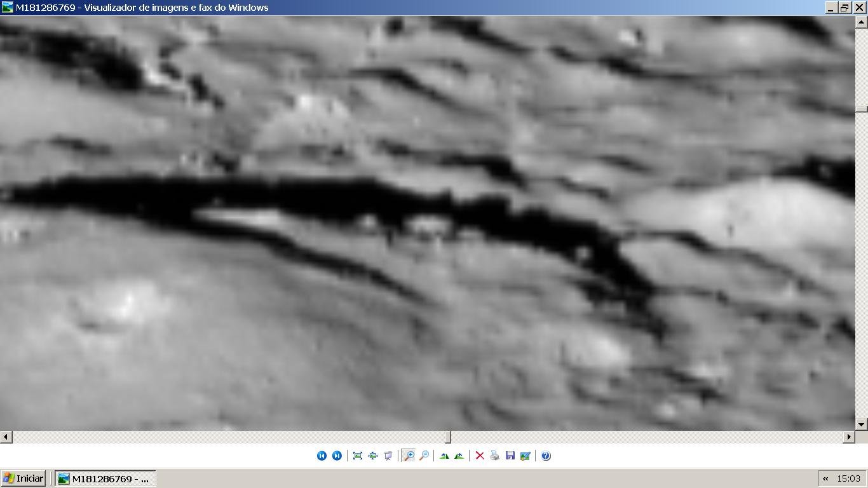
Task: Start the slide show
Action: click(x=388, y=456)
